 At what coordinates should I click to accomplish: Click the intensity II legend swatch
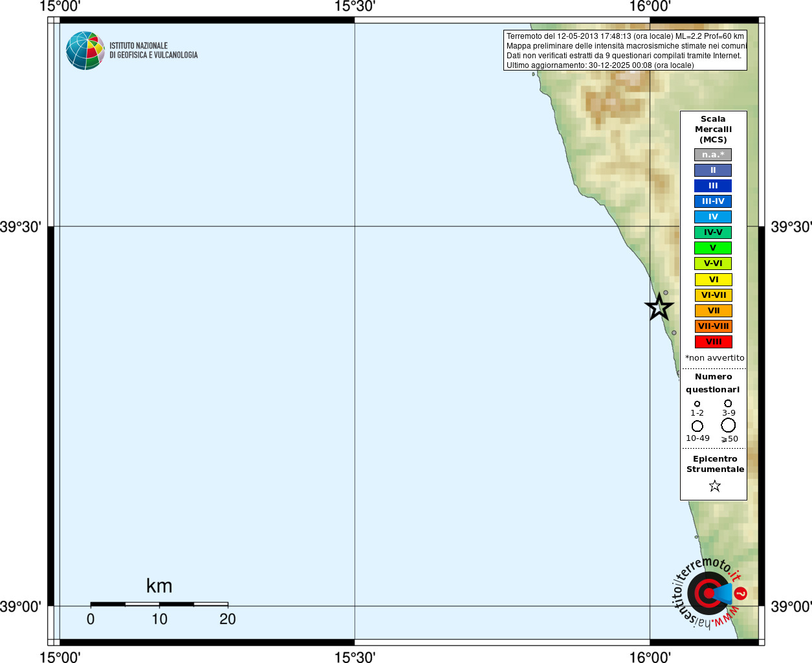point(713,170)
